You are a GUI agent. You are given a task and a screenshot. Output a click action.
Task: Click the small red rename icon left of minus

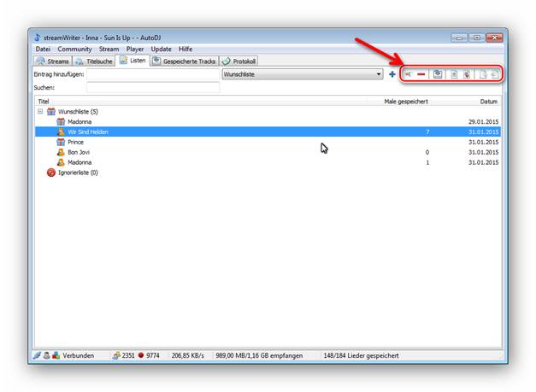(408, 74)
